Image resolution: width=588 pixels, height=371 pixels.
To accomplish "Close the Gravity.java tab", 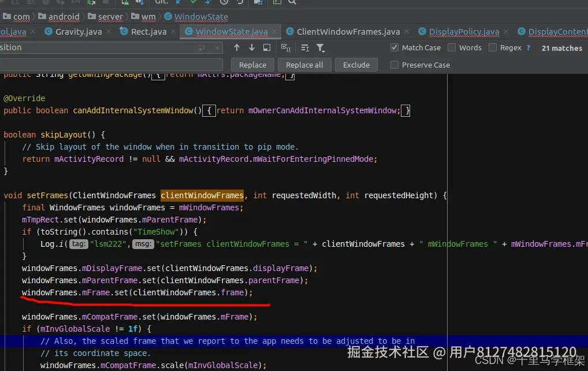I will (x=109, y=32).
